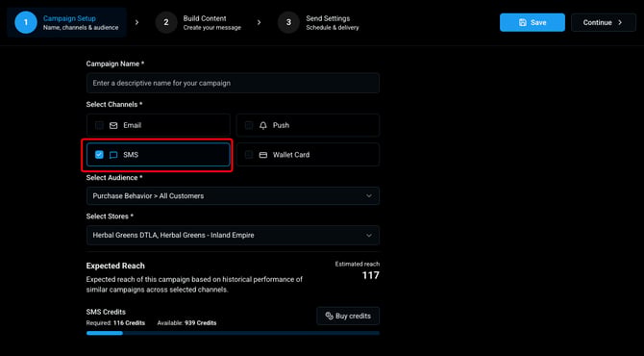Enable the Email channel checkbox
Image resolution: width=644 pixels, height=356 pixels.
tap(99, 125)
